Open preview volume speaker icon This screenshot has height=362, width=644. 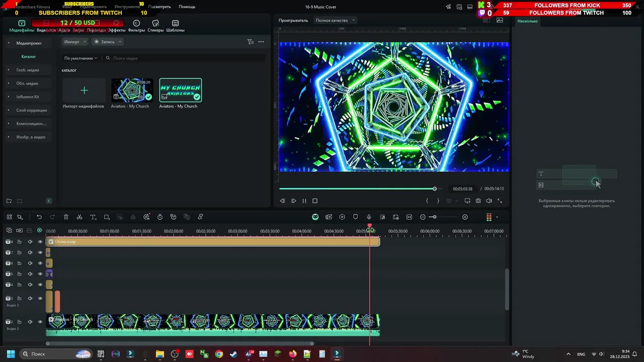click(489, 201)
